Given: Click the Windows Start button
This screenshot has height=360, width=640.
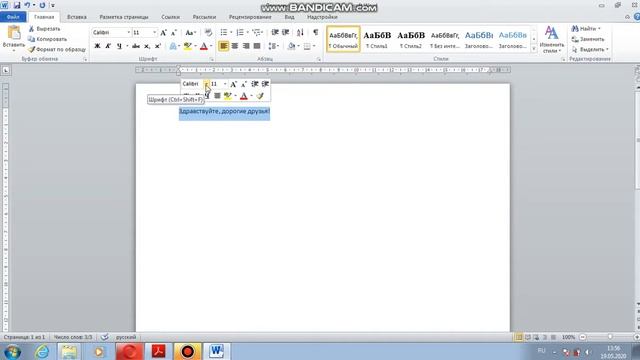Looking at the screenshot, I should tap(12, 351).
